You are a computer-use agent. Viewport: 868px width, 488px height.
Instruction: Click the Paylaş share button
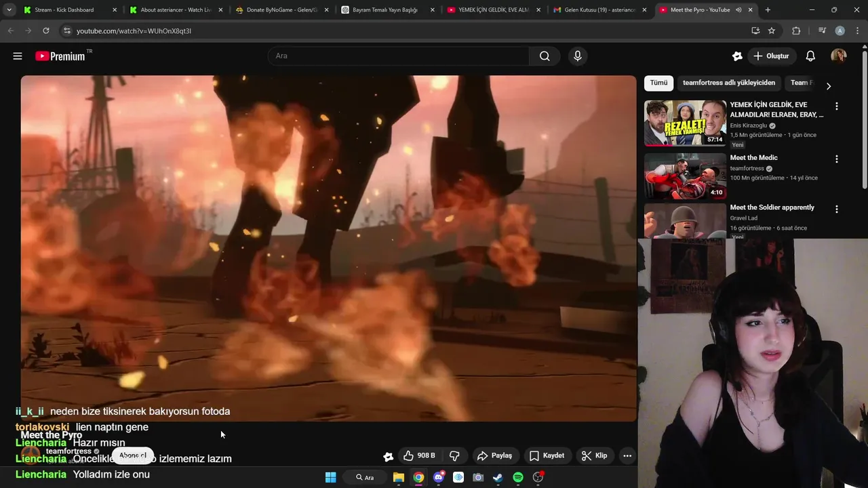pos(494,455)
